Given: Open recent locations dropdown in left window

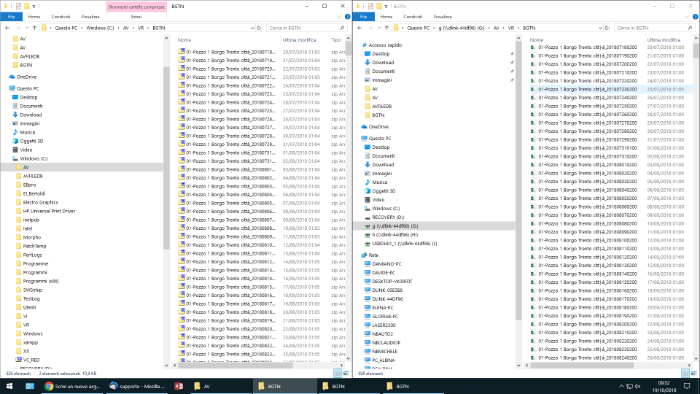Looking at the screenshot, I should pyautogui.click(x=27, y=28).
